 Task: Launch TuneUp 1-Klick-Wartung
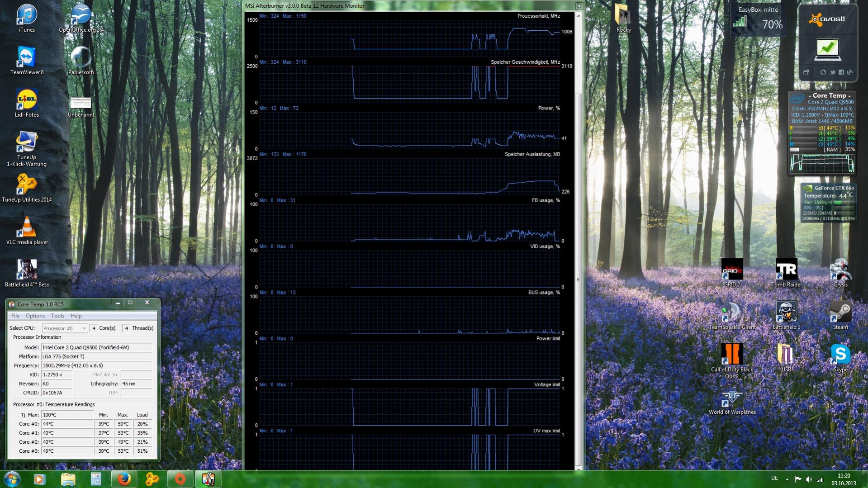(27, 149)
